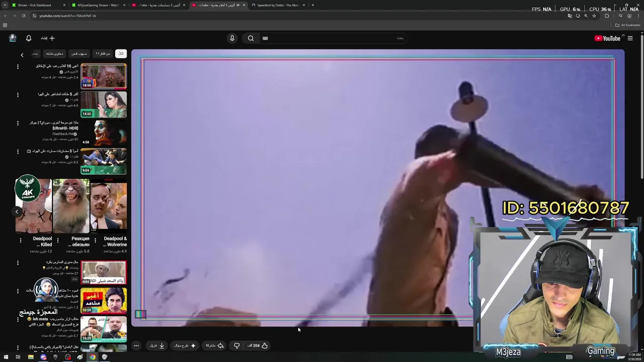Click the Chrome taskbar icon

[92, 357]
